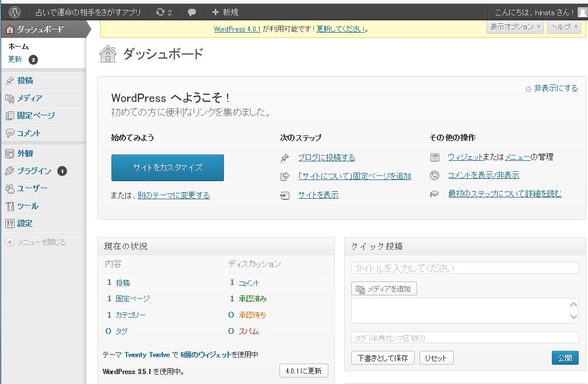Click the tags input field

(x=465, y=337)
